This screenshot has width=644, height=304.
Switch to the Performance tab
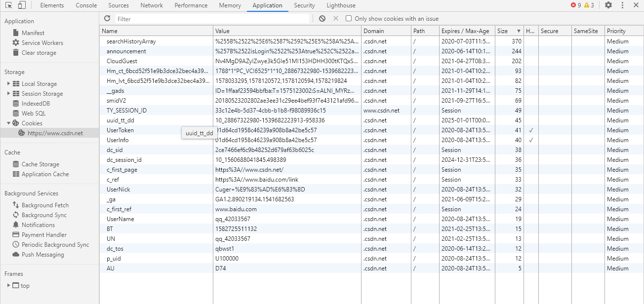click(x=191, y=5)
